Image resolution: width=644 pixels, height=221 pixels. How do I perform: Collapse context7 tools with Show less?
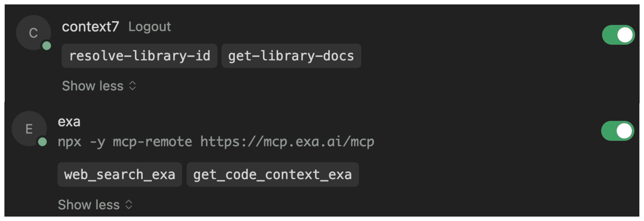point(93,86)
